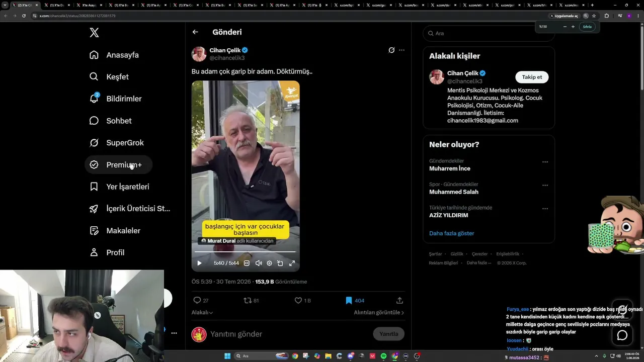Reset zoom with the Sıfırla button

(x=587, y=27)
